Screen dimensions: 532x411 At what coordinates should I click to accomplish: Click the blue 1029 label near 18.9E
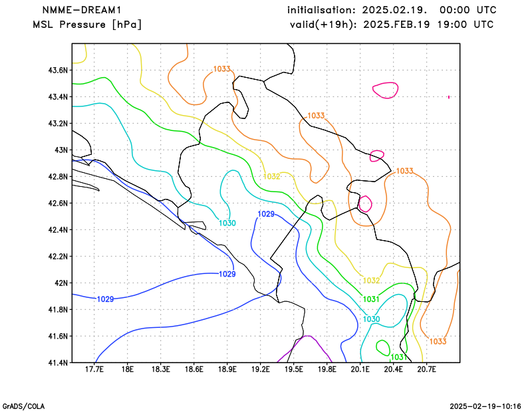point(227,274)
